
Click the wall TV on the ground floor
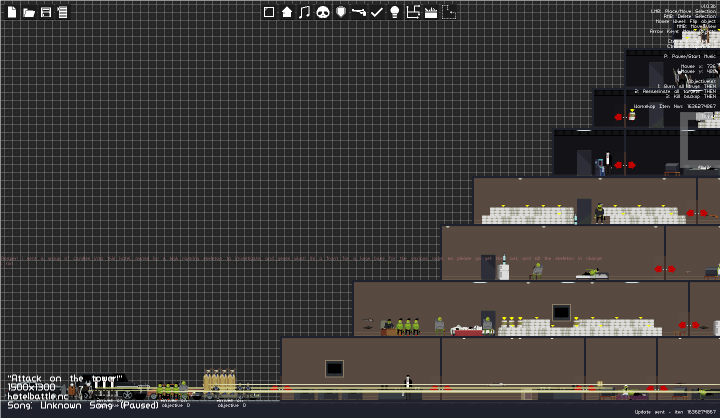334,369
